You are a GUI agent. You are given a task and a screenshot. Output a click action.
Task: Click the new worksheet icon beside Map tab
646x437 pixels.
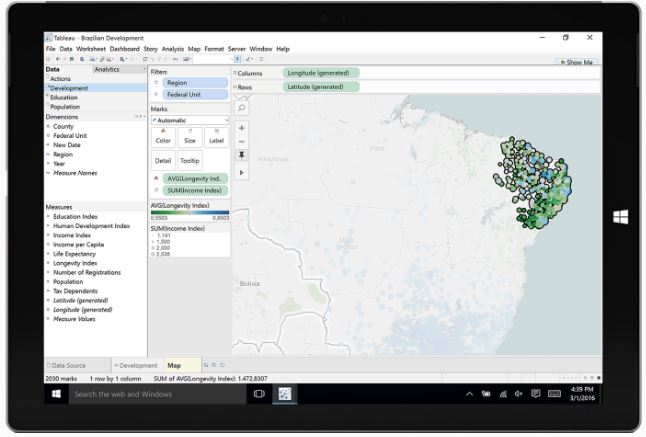pos(206,365)
